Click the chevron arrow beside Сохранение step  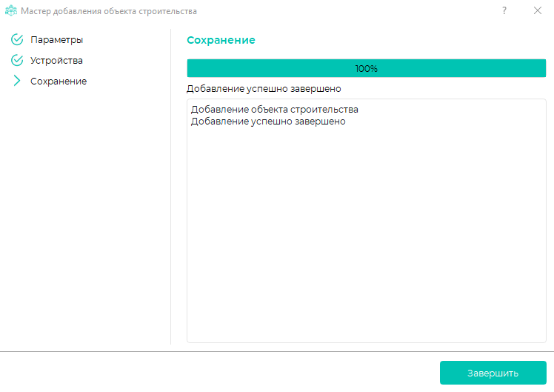click(x=17, y=82)
